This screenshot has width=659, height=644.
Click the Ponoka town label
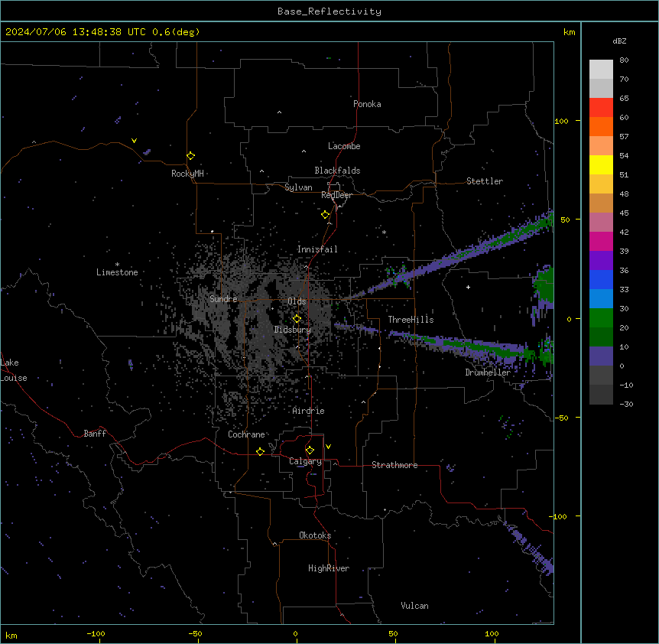tap(367, 104)
